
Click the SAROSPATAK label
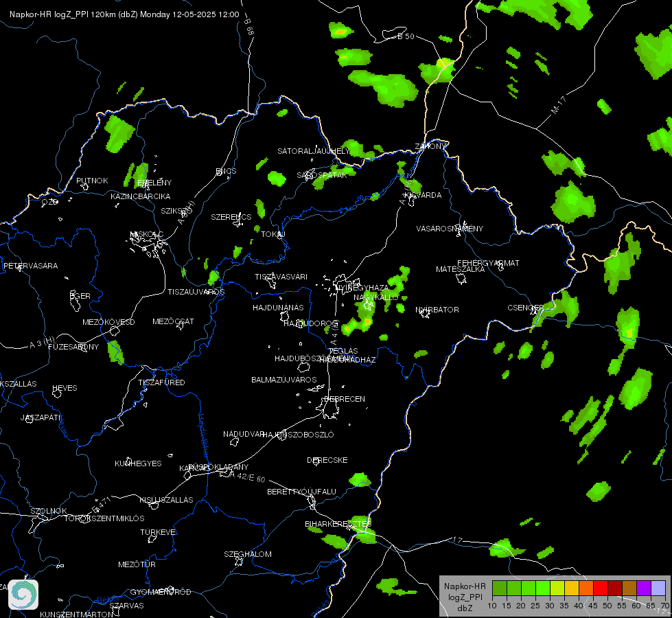point(322,175)
